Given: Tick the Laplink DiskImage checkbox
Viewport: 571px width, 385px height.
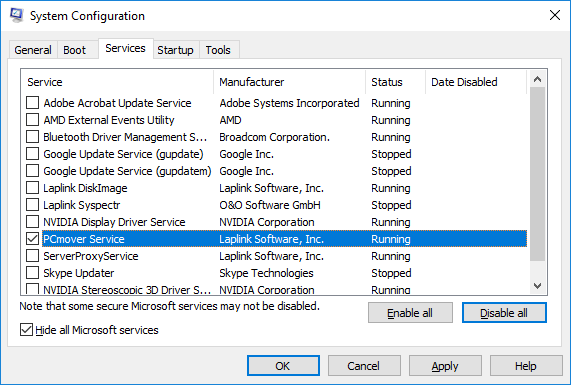Looking at the screenshot, I should point(32,188).
